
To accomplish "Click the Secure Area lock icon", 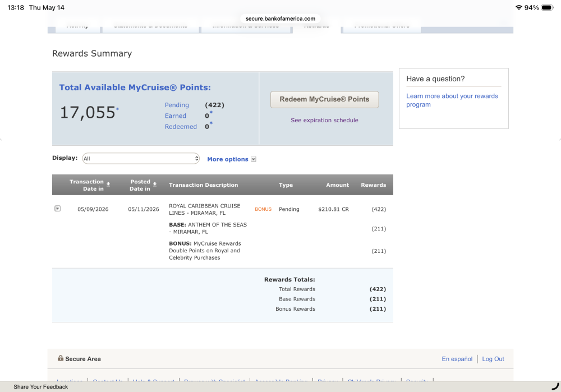I will click(x=61, y=358).
